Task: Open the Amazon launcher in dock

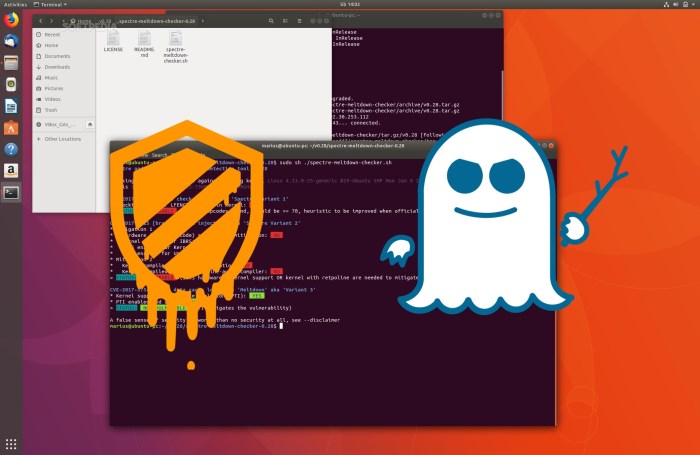Action: pyautogui.click(x=11, y=171)
